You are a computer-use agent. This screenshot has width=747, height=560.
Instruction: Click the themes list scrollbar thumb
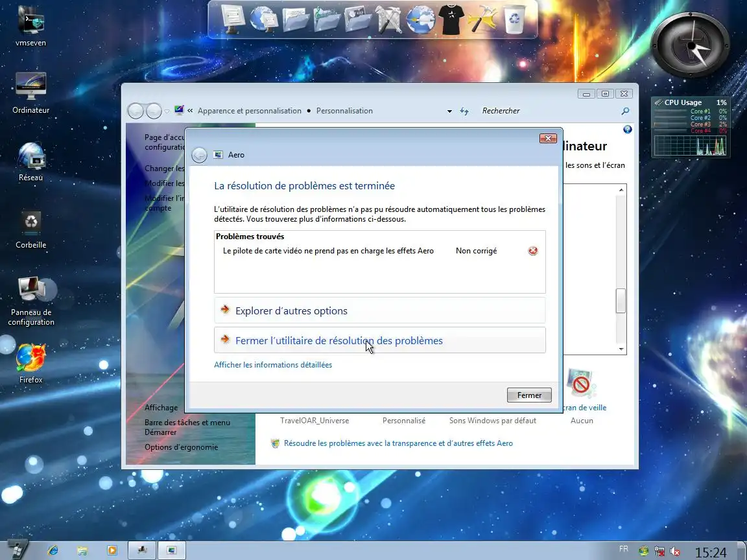tap(621, 301)
